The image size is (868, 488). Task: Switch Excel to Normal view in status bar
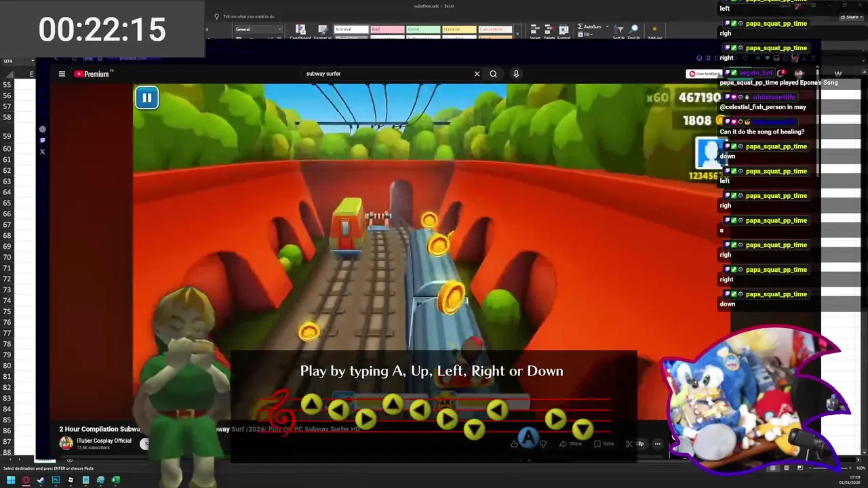coord(772,468)
